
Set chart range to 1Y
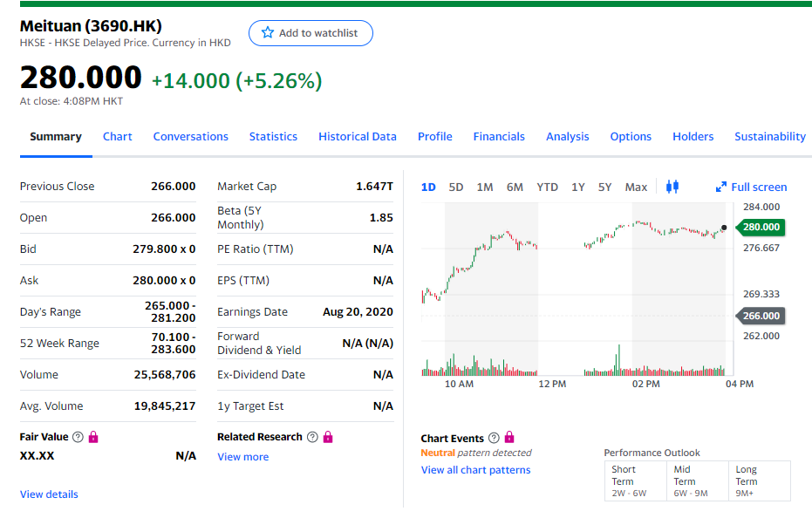(x=577, y=187)
